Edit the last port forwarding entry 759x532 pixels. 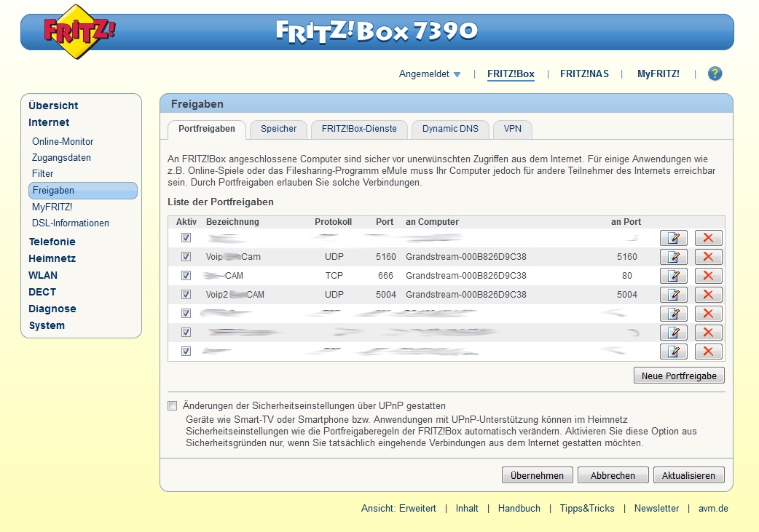point(673,352)
